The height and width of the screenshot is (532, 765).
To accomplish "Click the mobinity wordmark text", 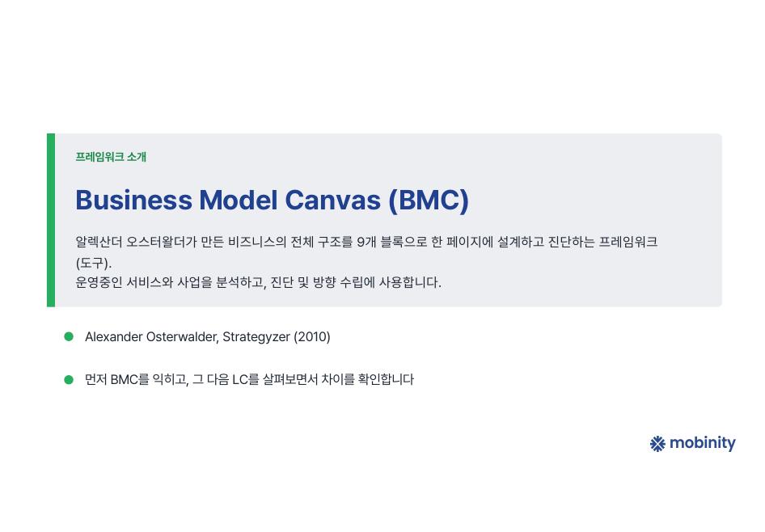I will pyautogui.click(x=703, y=443).
